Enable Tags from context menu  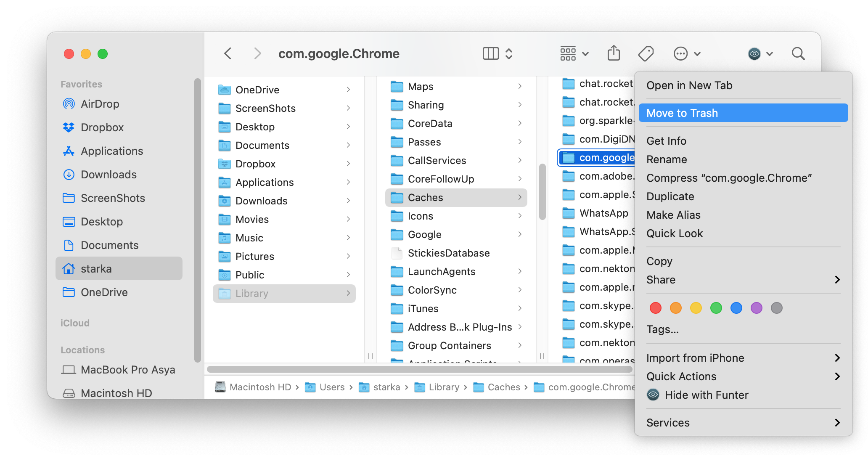click(x=663, y=329)
